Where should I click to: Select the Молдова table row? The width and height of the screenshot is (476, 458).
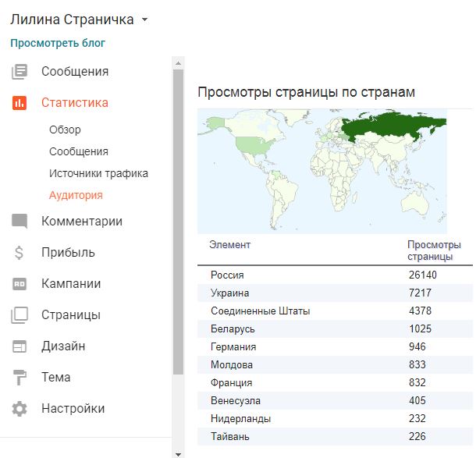[335, 364]
